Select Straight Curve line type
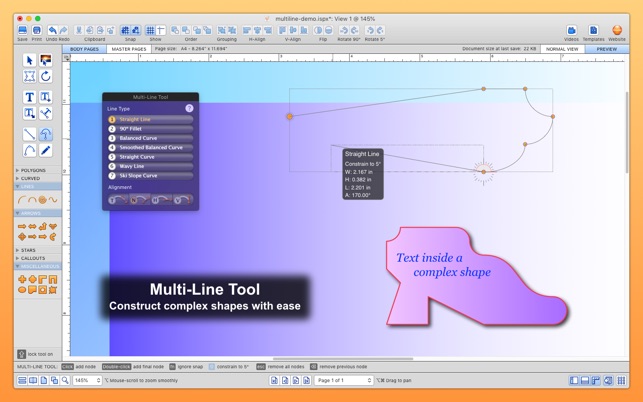The height and width of the screenshot is (402, 643). click(x=150, y=157)
